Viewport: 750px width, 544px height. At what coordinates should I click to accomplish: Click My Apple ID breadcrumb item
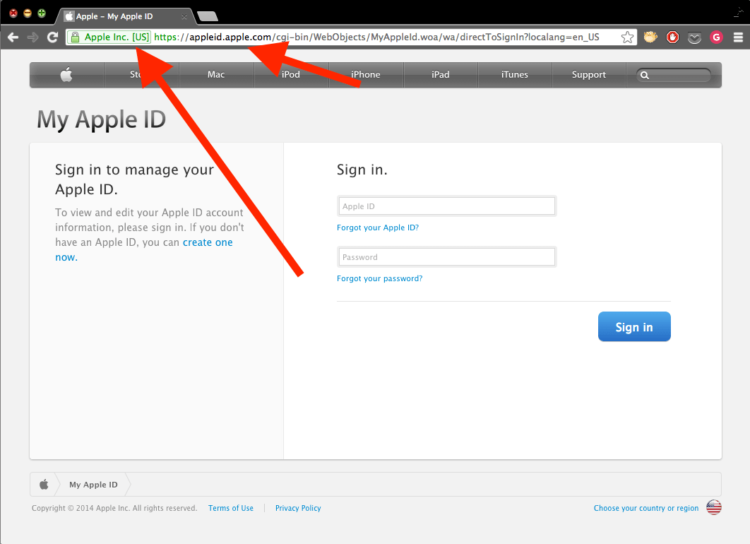[93, 485]
